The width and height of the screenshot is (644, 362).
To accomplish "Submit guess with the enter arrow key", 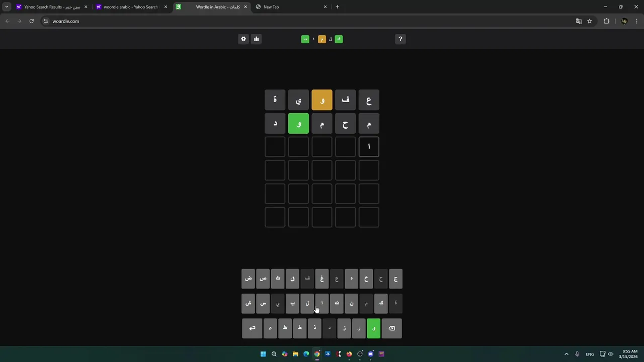I will point(252,328).
